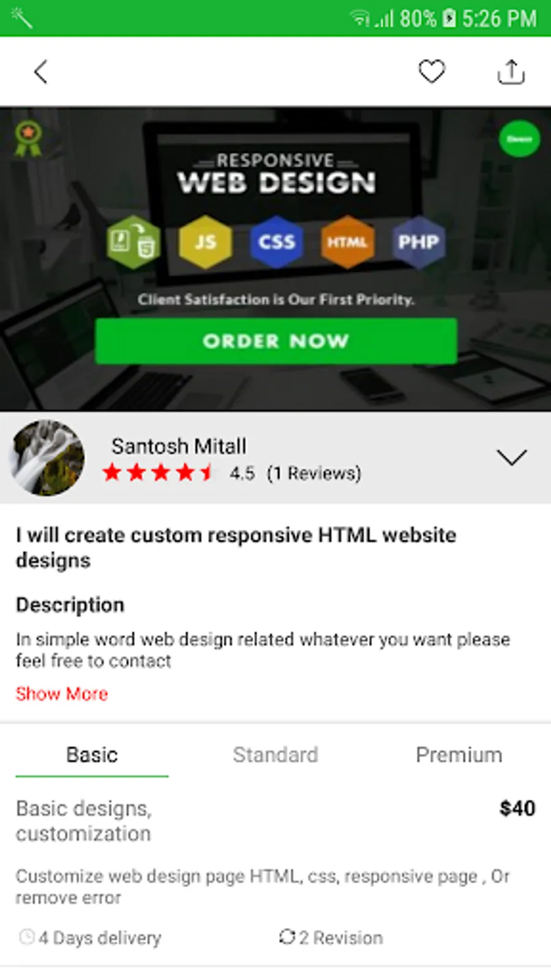Click the HTML hexagon icon
Viewport: 551px width, 980px height.
click(347, 241)
